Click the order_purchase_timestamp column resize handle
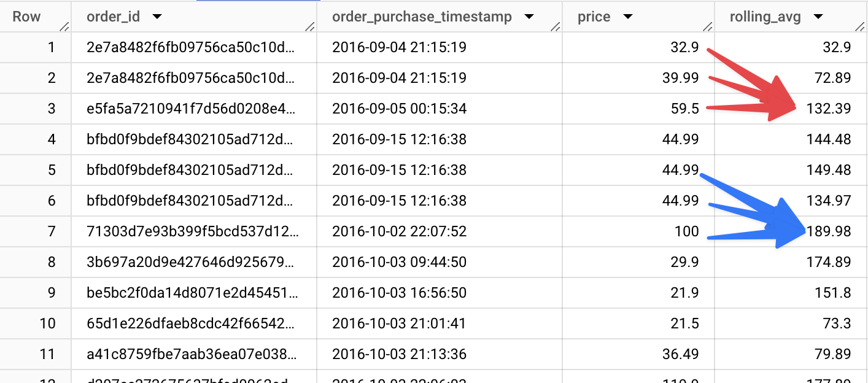 [556, 26]
